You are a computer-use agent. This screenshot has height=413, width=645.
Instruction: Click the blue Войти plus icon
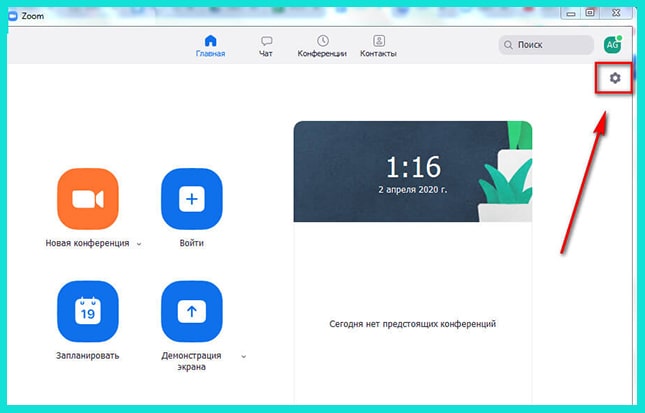click(x=192, y=199)
